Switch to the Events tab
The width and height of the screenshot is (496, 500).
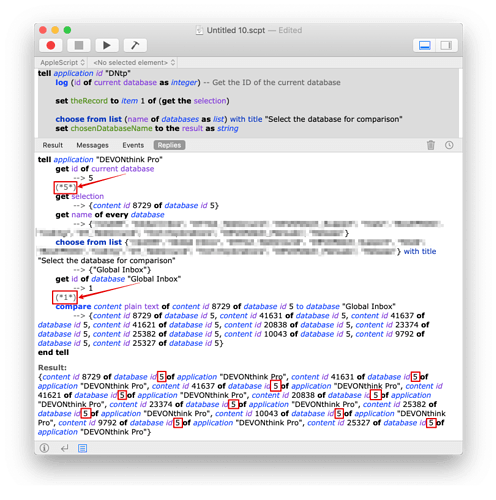[x=133, y=145]
